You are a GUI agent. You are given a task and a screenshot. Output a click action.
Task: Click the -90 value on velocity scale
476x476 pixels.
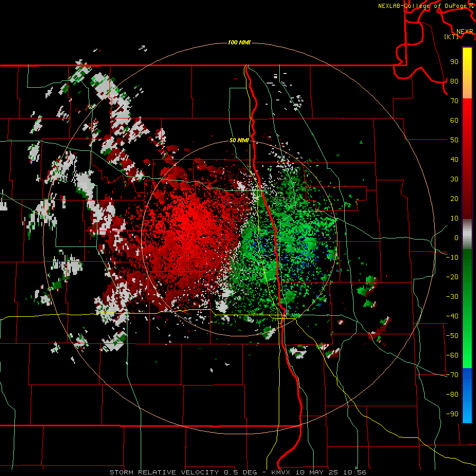[452, 414]
